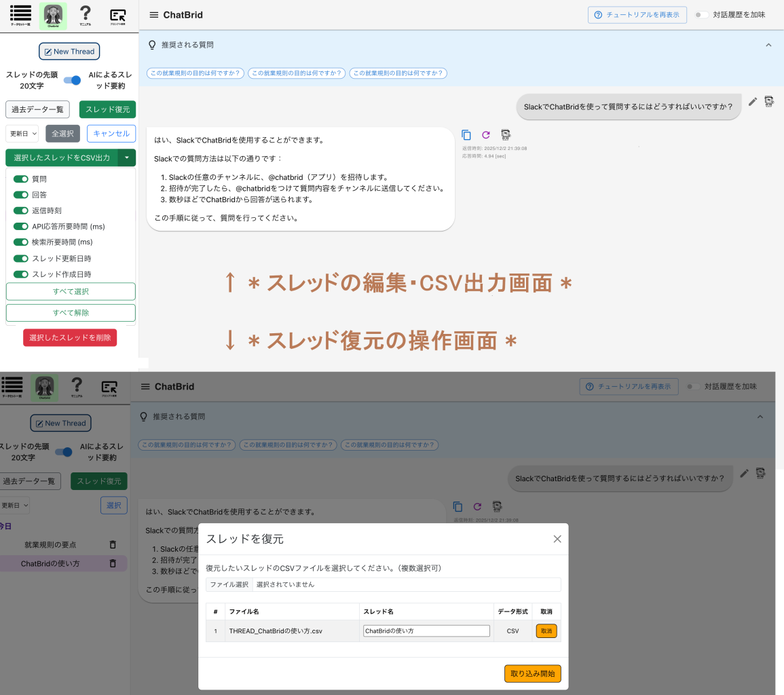Collapse 推奨される質問 panel in upper screen
The height and width of the screenshot is (695, 784).
pos(768,45)
